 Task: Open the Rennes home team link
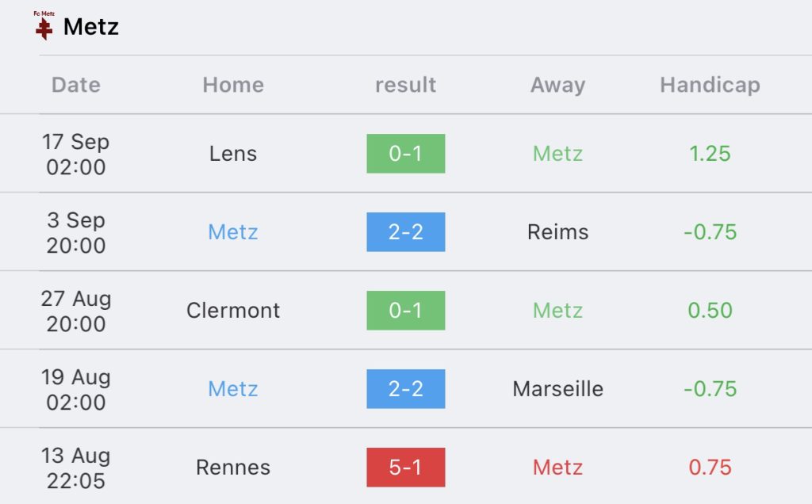[x=233, y=468]
